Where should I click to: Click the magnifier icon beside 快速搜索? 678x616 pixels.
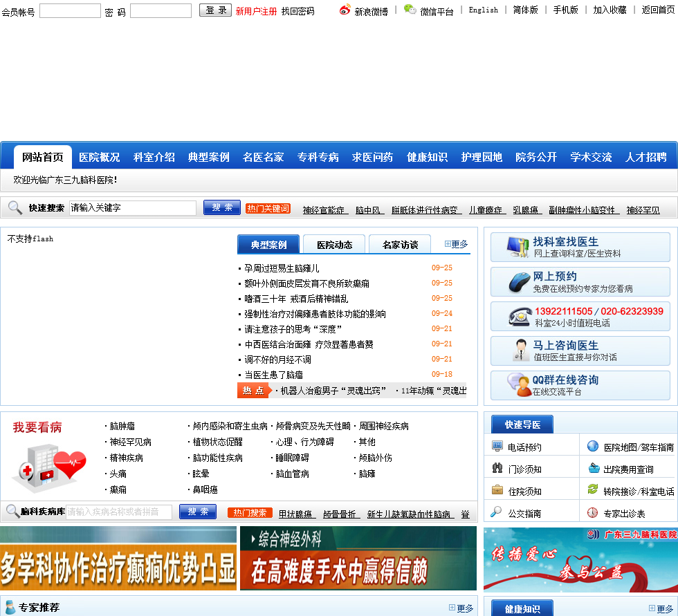(x=15, y=208)
